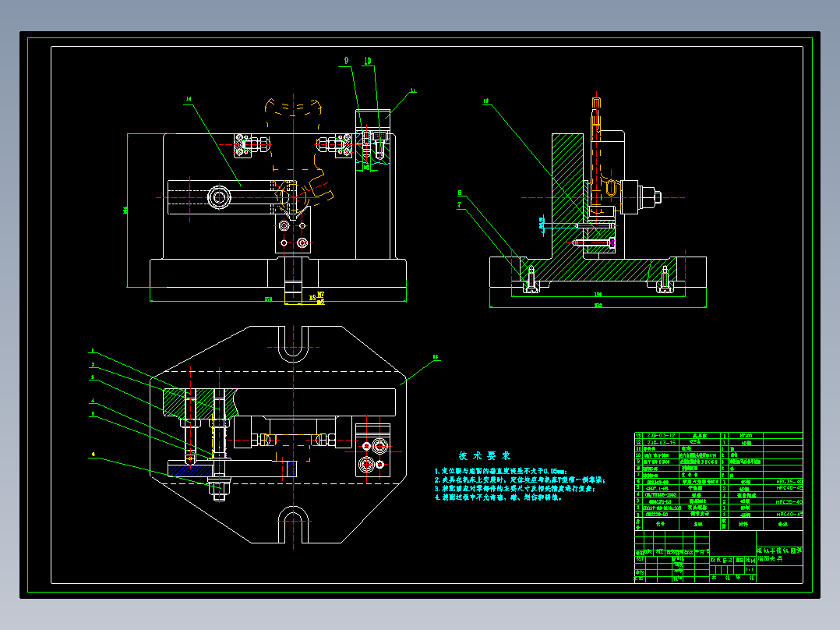Select the ZJZ-03-12 code in parts list
This screenshot has width=840, height=630.
[x=661, y=436]
